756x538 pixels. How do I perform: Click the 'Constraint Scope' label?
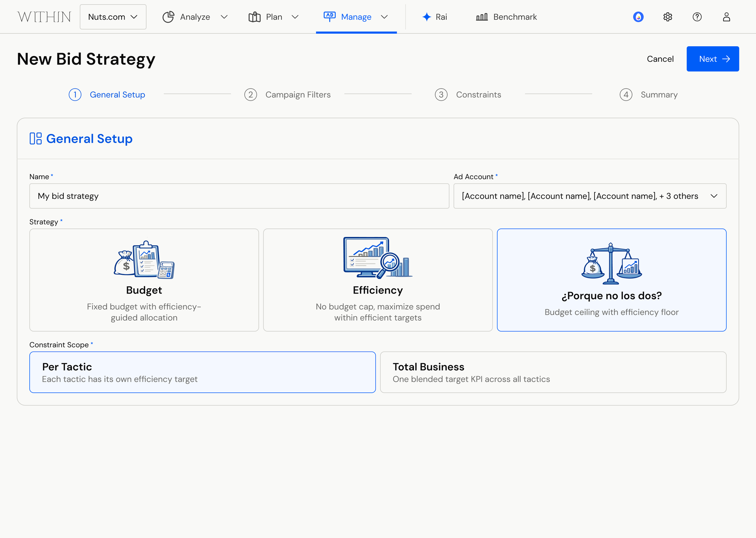point(59,345)
